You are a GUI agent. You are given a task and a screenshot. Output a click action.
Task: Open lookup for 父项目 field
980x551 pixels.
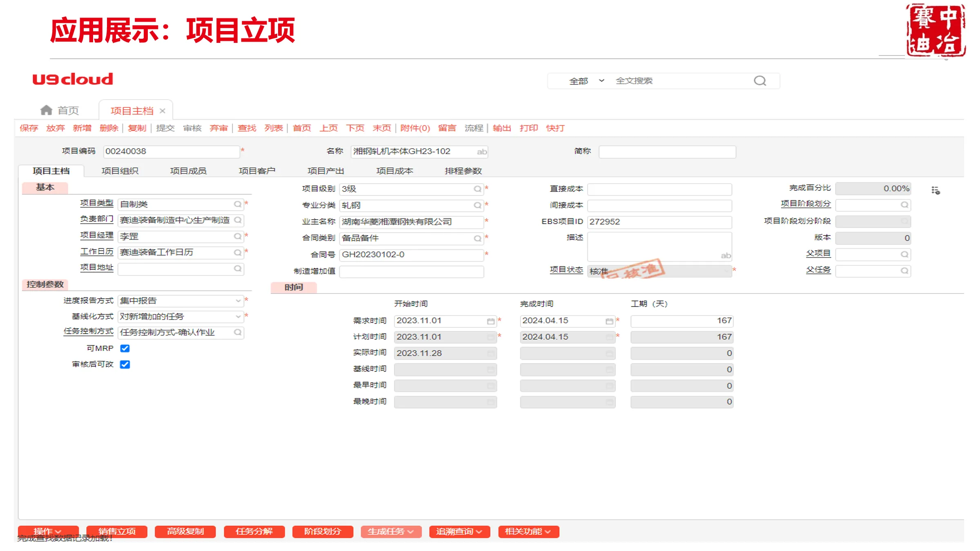click(904, 254)
